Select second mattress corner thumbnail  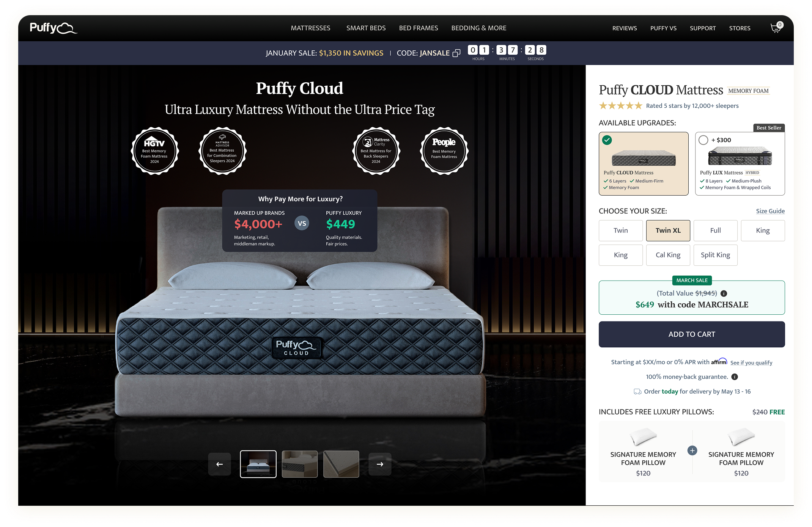[x=300, y=464]
